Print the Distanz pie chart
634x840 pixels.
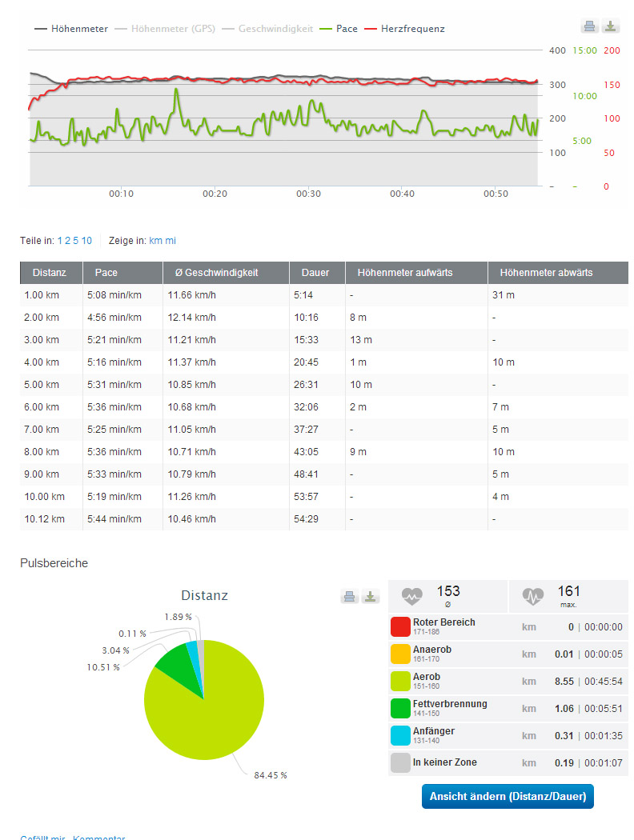(349, 597)
